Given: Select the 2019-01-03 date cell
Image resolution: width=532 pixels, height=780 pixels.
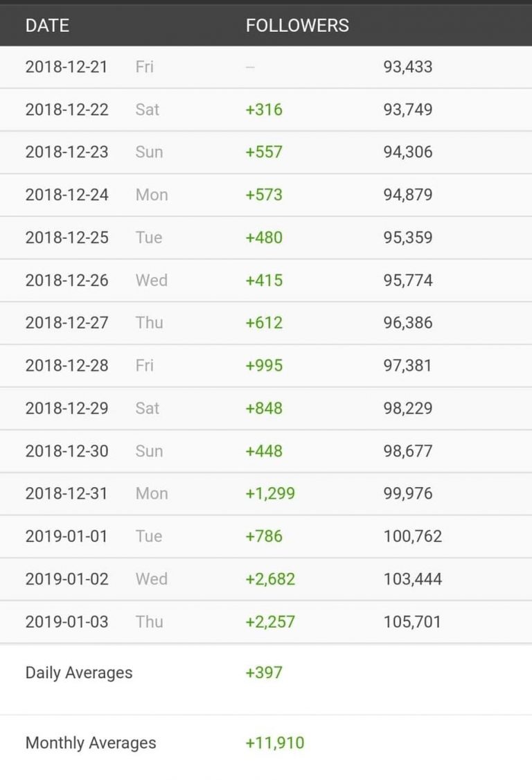Looking at the screenshot, I should click(x=66, y=622).
